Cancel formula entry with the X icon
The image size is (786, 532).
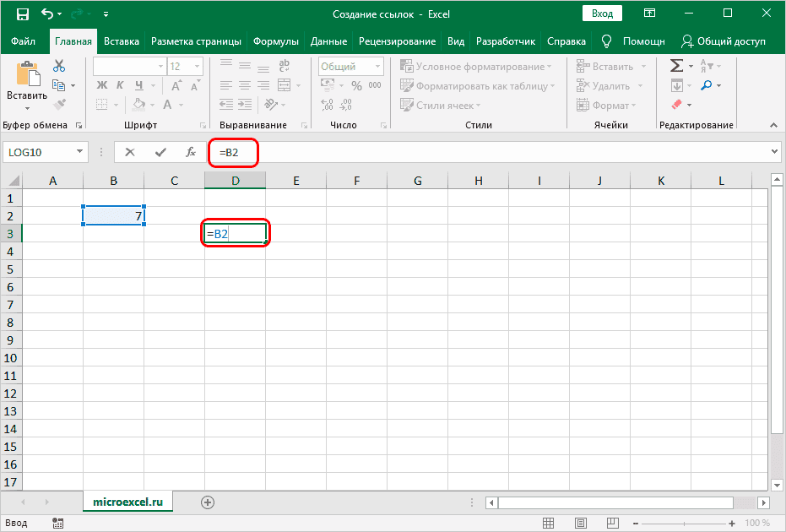point(130,152)
